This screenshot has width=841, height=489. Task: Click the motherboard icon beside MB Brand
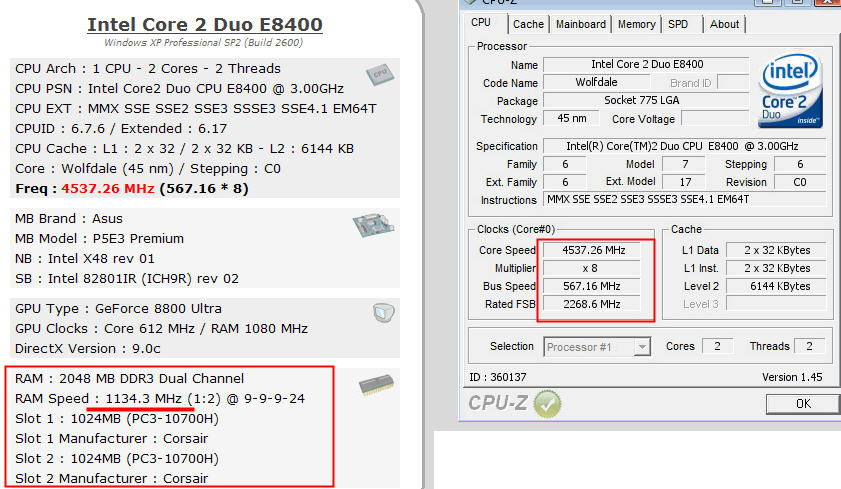click(373, 225)
